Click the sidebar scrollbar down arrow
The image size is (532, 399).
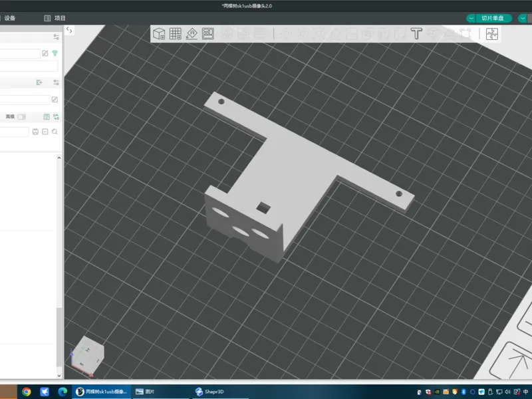pos(59,376)
